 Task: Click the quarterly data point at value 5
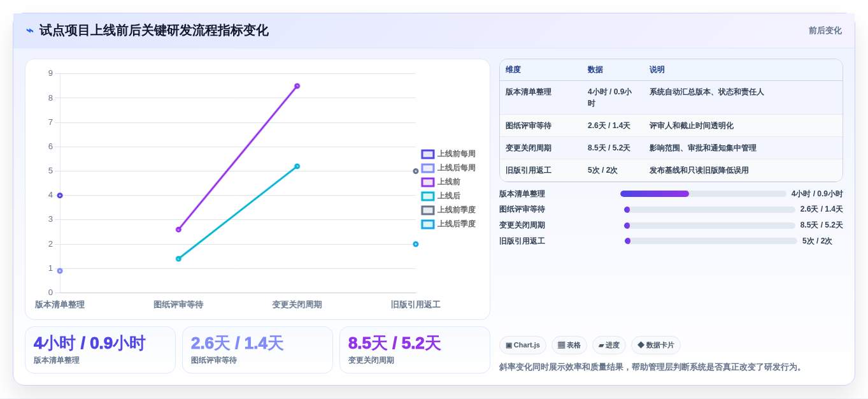416,171
